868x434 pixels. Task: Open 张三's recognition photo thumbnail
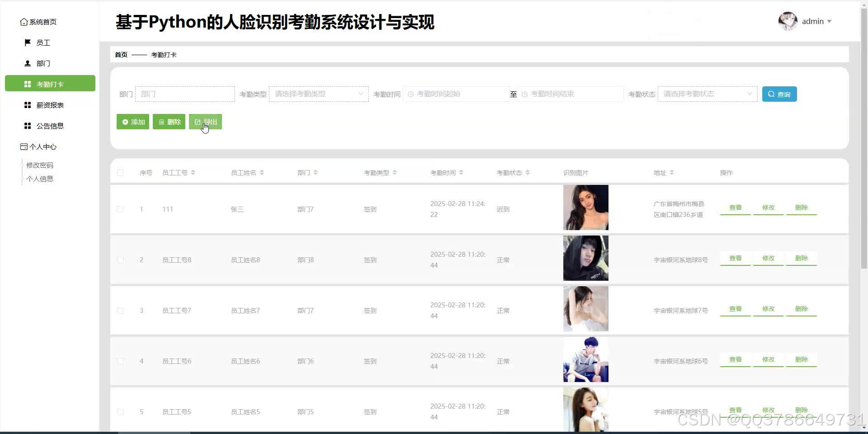(585, 207)
